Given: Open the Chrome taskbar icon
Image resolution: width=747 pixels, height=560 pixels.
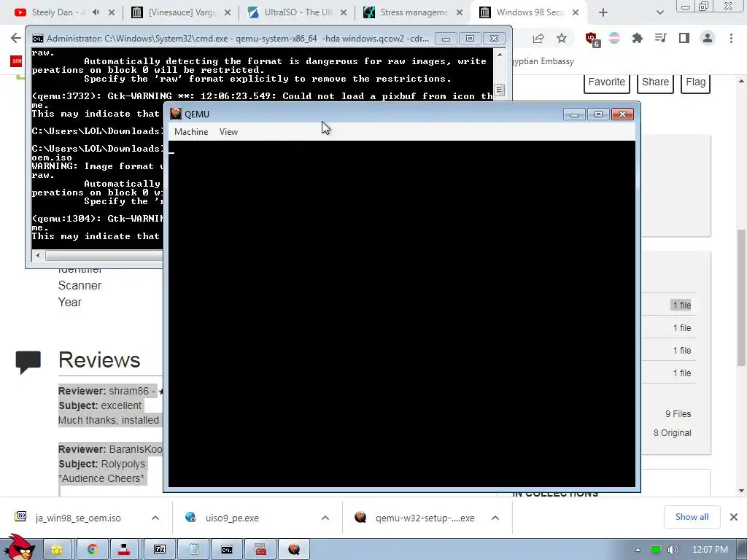Looking at the screenshot, I should pyautogui.click(x=92, y=550).
